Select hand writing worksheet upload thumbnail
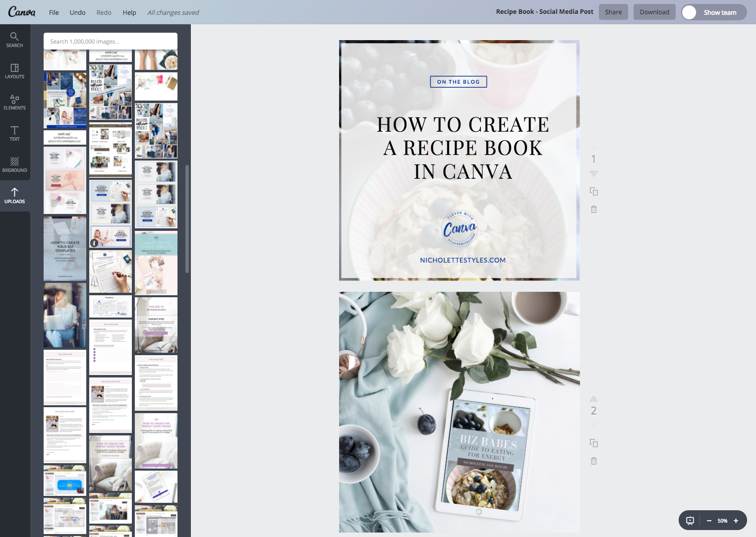 [111, 272]
